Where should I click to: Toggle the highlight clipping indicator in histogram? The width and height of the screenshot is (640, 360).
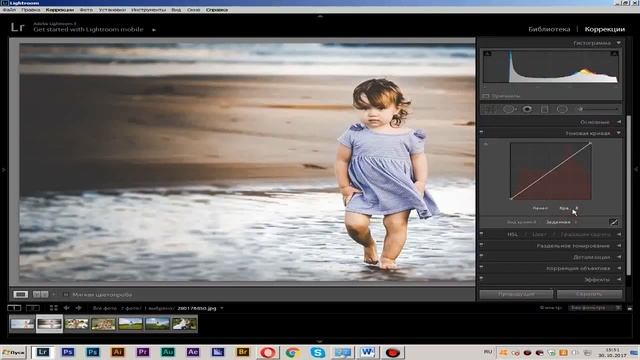tap(614, 53)
